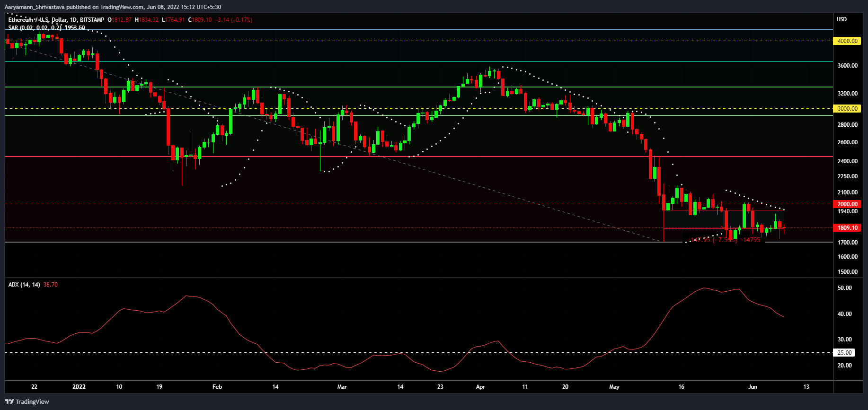Select the 25.00 ADX threshold label
868x410 pixels.
coord(844,352)
